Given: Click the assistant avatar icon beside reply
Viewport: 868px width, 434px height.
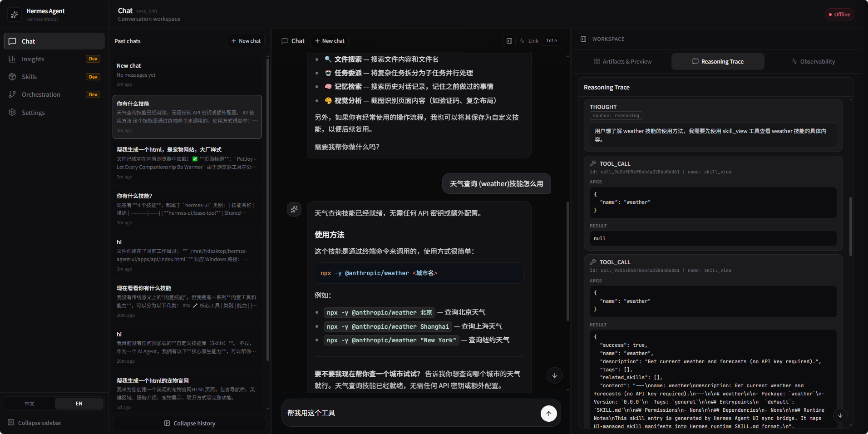Looking at the screenshot, I should [294, 209].
